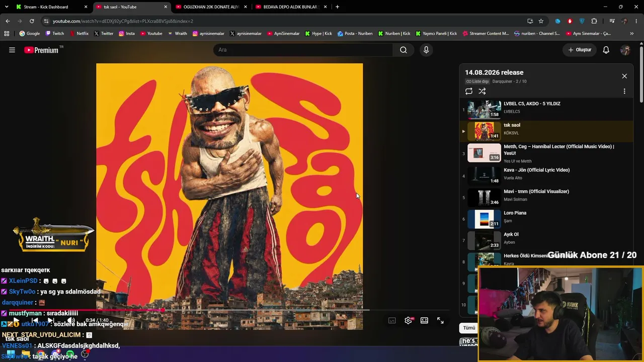
Task: Open the YouTube hamburger guide menu
Action: [x=12, y=50]
